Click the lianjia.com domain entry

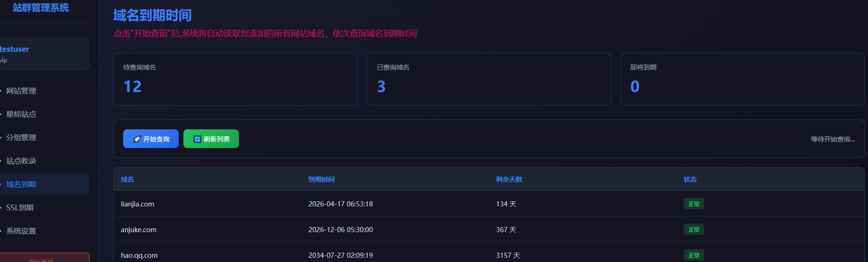pyautogui.click(x=137, y=204)
